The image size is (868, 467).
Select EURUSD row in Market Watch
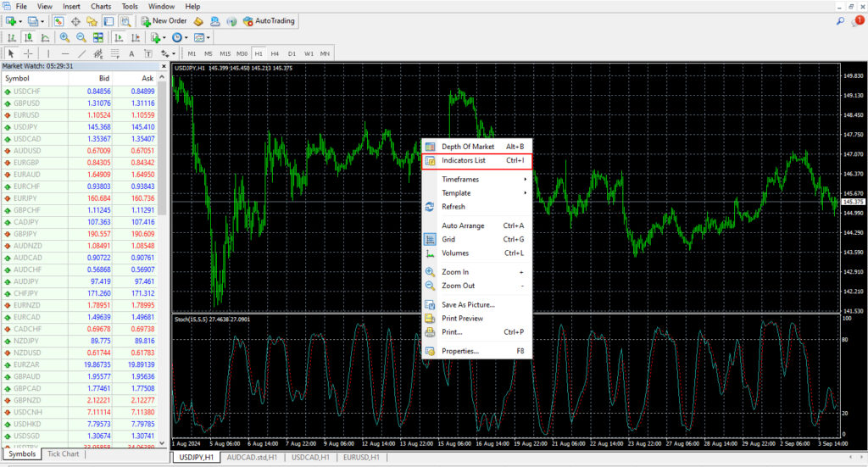point(80,115)
